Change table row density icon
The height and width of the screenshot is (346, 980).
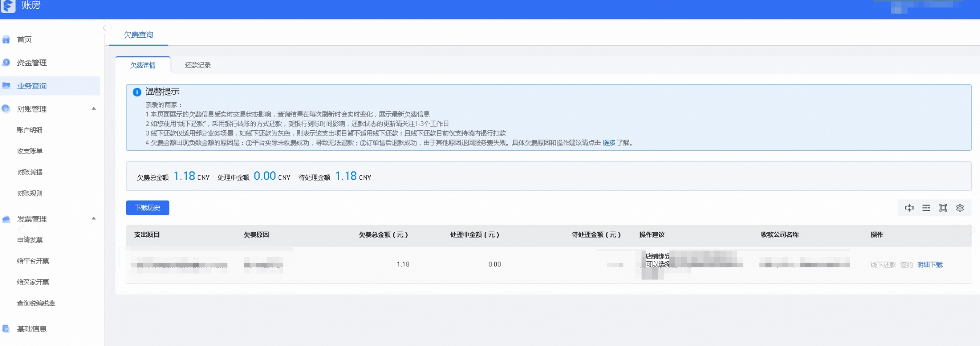tap(926, 208)
